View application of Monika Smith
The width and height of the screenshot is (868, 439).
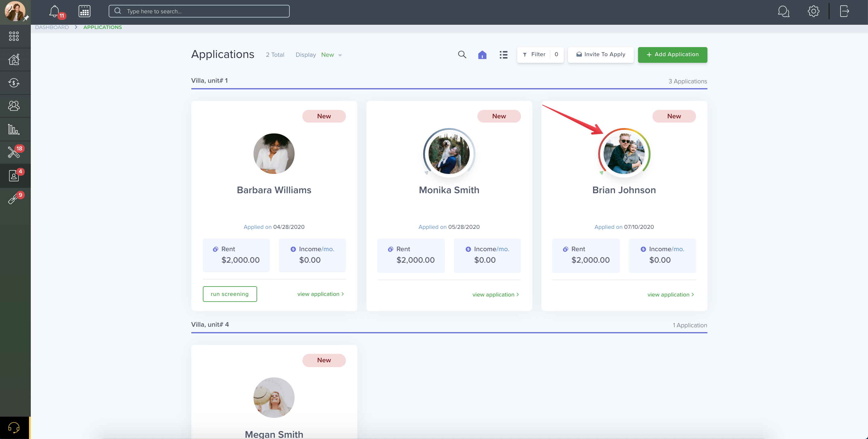(496, 295)
